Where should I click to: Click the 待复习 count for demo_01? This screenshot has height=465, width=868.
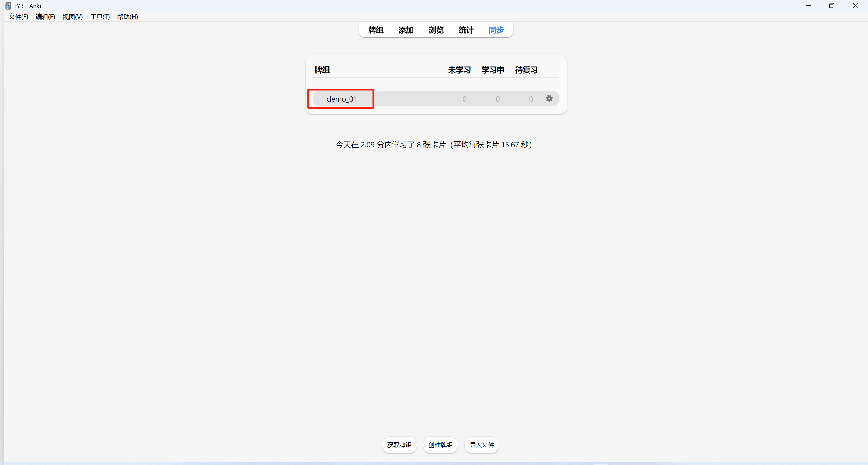coord(531,99)
